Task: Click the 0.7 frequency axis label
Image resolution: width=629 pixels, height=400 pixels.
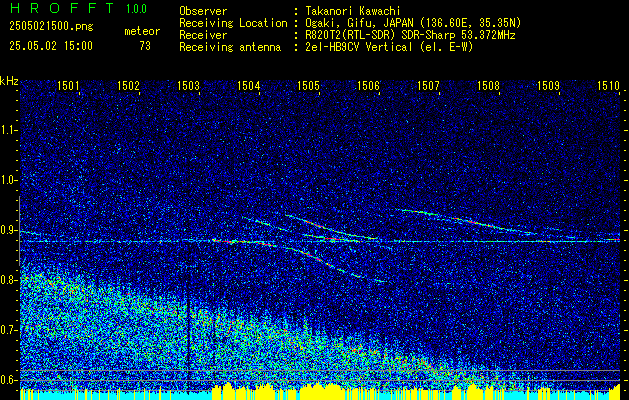Action: point(9,330)
